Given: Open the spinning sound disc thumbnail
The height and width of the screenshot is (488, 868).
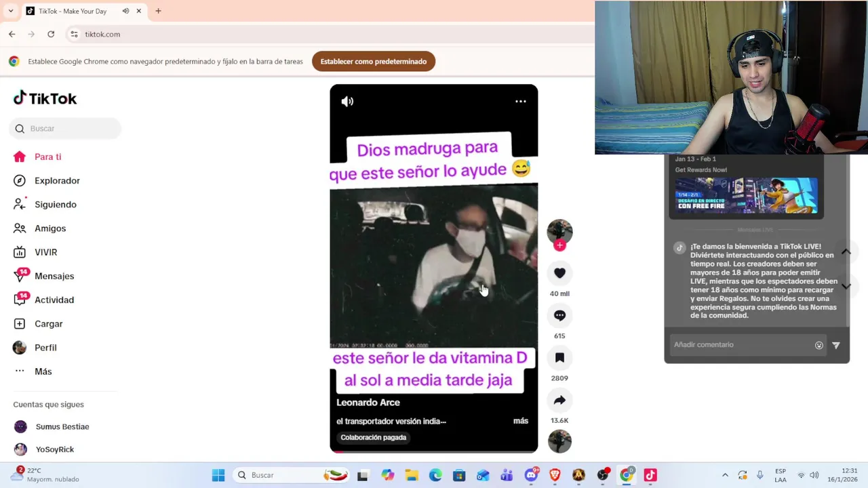Looking at the screenshot, I should click(x=559, y=441).
